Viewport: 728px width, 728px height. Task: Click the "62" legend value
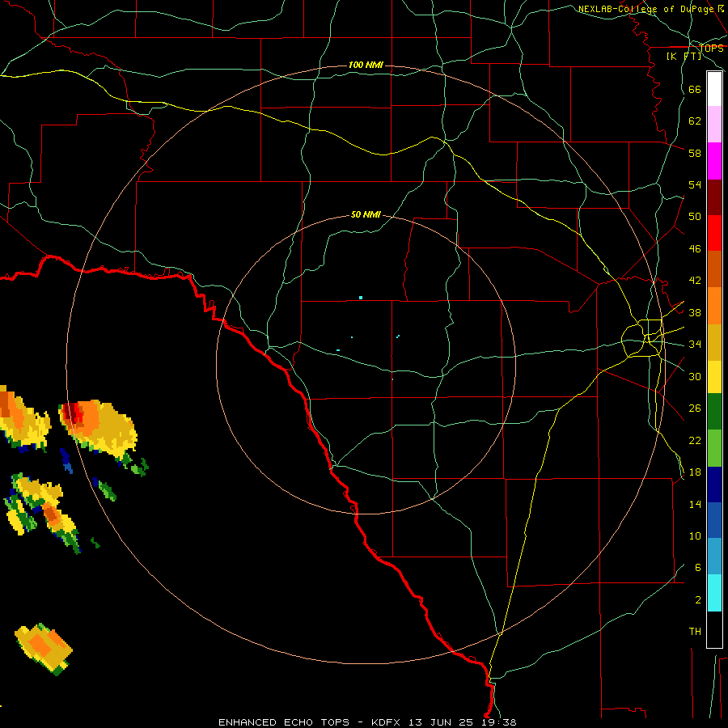pyautogui.click(x=695, y=121)
